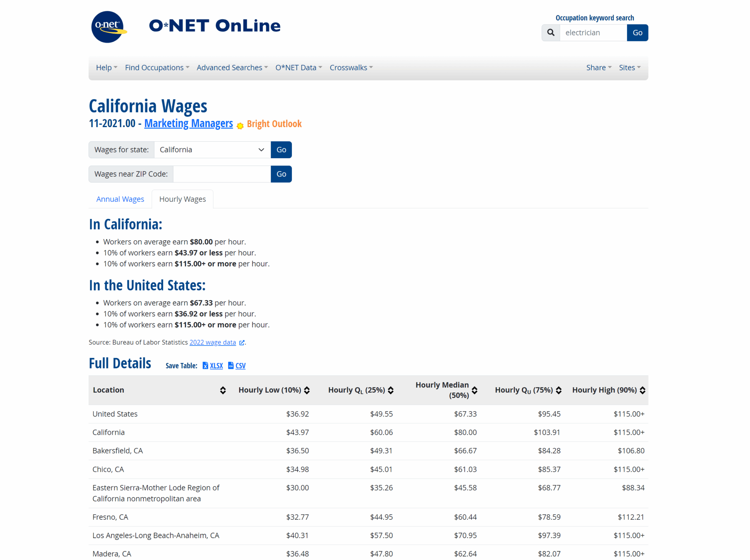The image size is (750, 560).
Task: Download table via XLSX link
Action: pos(216,366)
